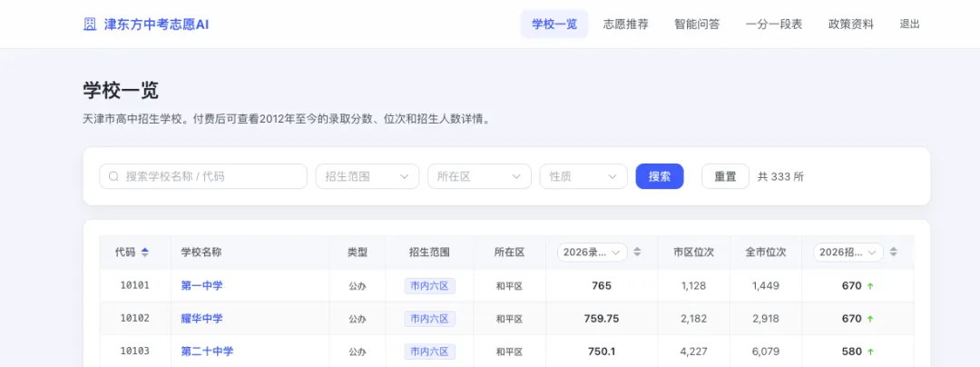The height and width of the screenshot is (367, 980).
Task: Click the 重置 reset button
Action: click(x=725, y=176)
